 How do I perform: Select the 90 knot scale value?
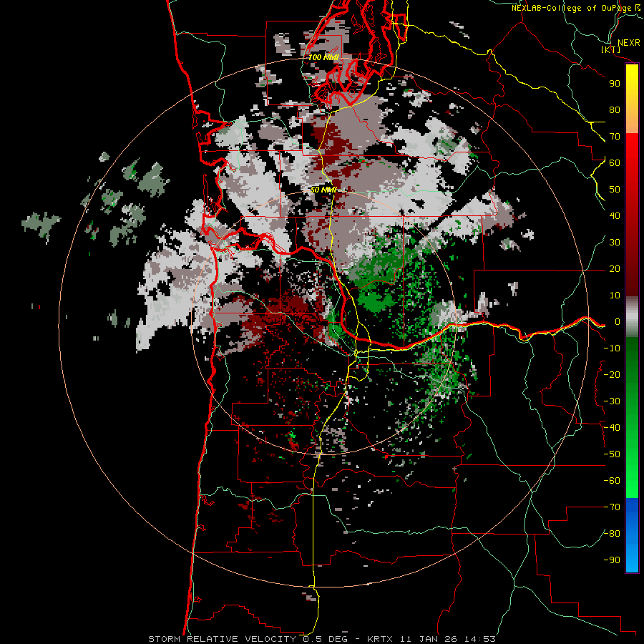[x=615, y=84]
